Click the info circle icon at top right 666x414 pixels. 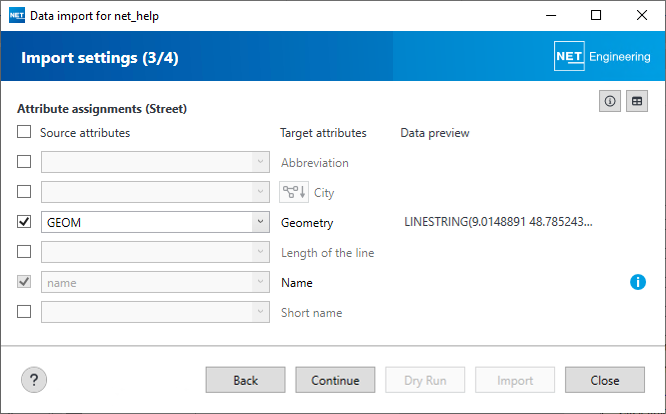tap(610, 102)
